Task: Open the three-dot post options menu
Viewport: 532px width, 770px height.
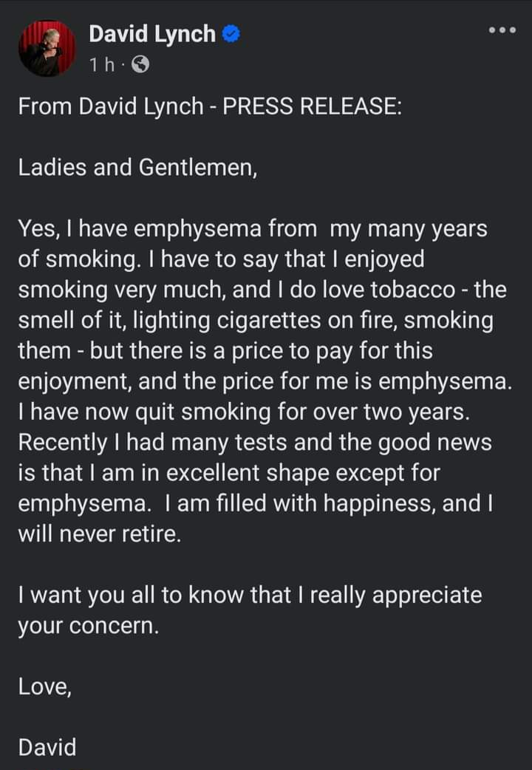Action: 502,31
